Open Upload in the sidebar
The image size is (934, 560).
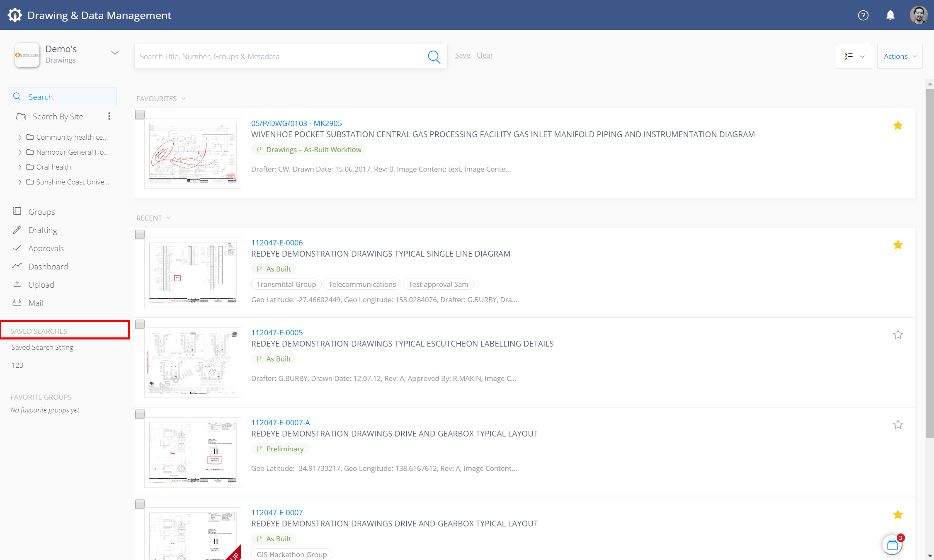pos(41,285)
